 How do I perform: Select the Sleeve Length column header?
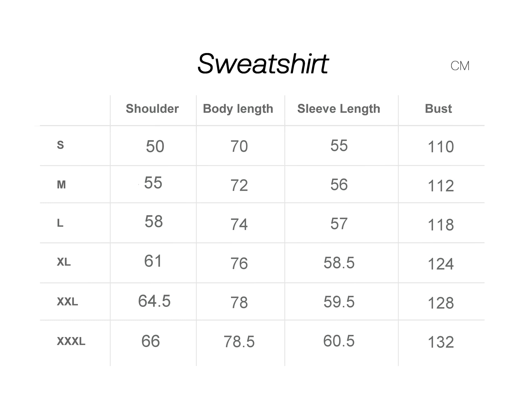[x=339, y=109]
